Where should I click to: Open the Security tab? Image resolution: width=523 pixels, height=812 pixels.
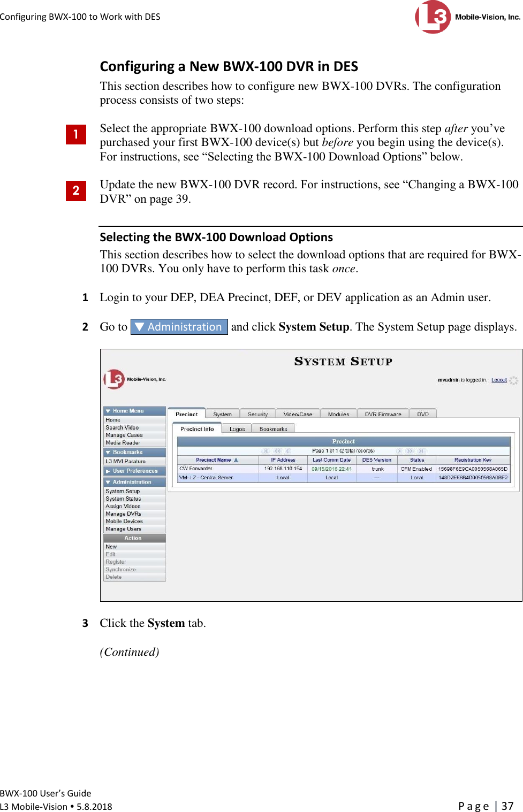point(257,414)
